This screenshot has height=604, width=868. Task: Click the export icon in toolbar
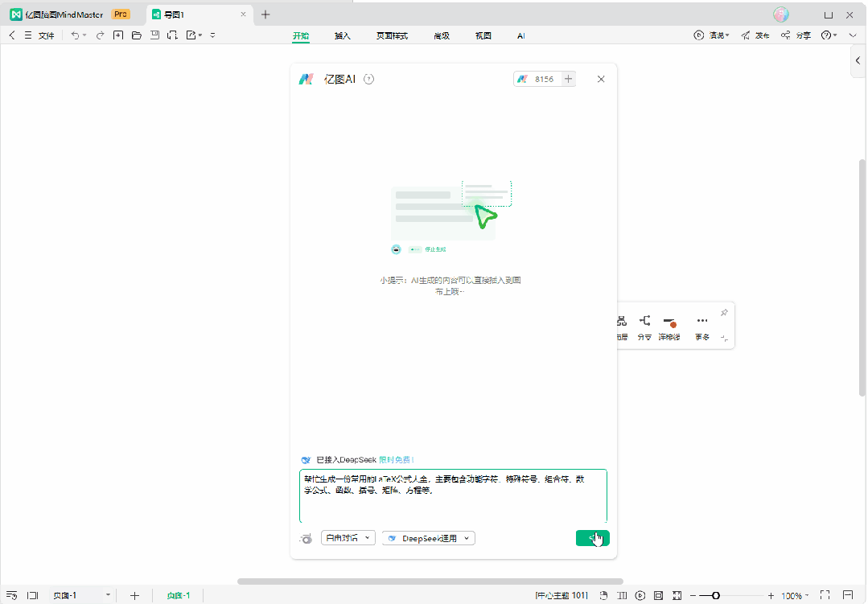point(191,35)
